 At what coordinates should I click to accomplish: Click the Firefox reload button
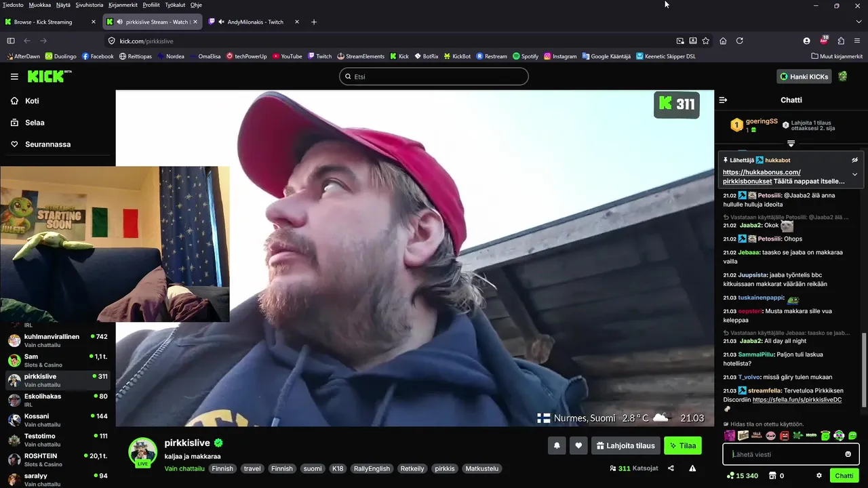740,41
